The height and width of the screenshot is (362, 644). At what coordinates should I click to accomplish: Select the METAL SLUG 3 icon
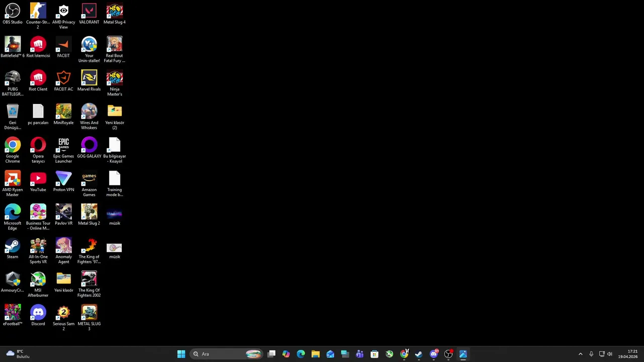89,318
